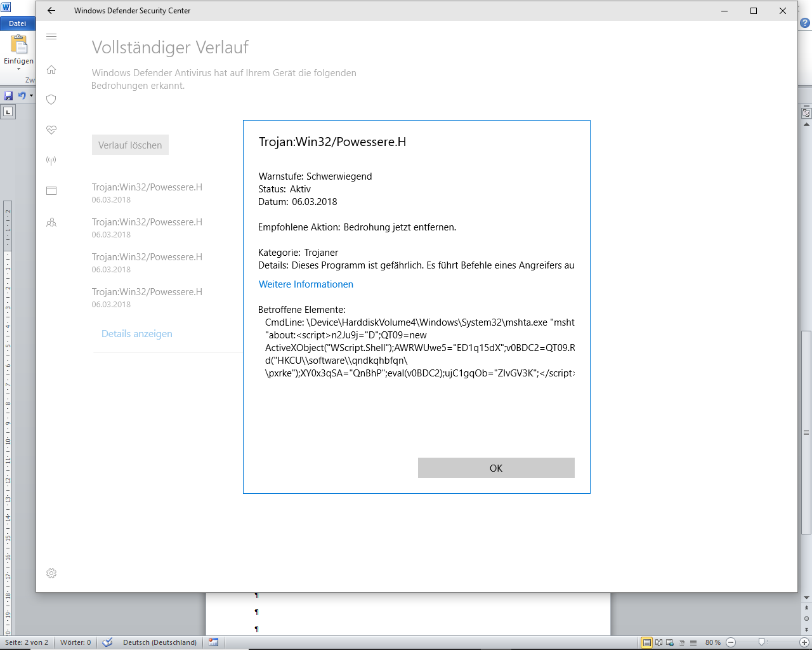Viewport: 812px width, 650px height.
Task: Click the Word zoom slider handle
Action: tap(762, 642)
